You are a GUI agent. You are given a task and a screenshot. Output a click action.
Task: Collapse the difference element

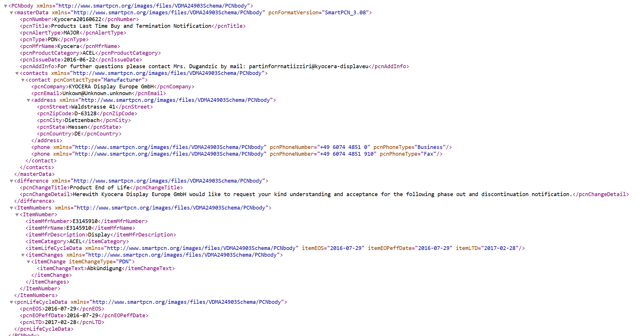[x=11, y=181]
